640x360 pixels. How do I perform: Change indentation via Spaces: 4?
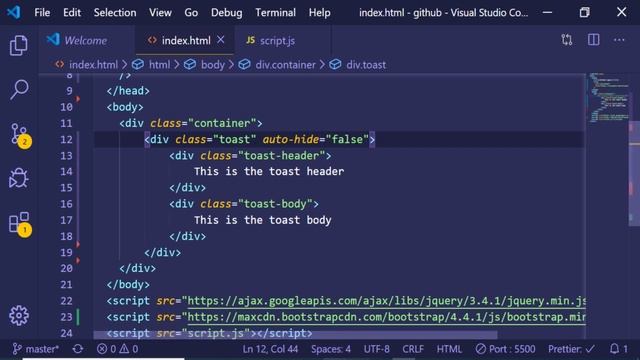tap(331, 349)
